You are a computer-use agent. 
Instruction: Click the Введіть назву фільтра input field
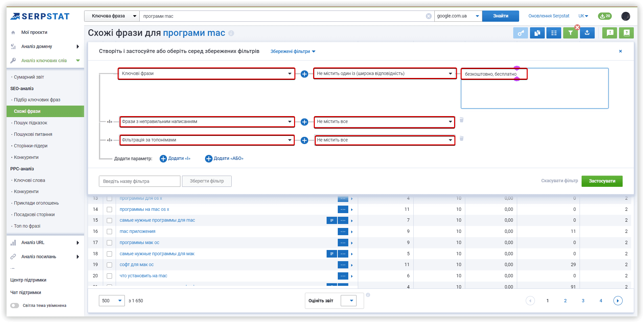click(x=140, y=181)
